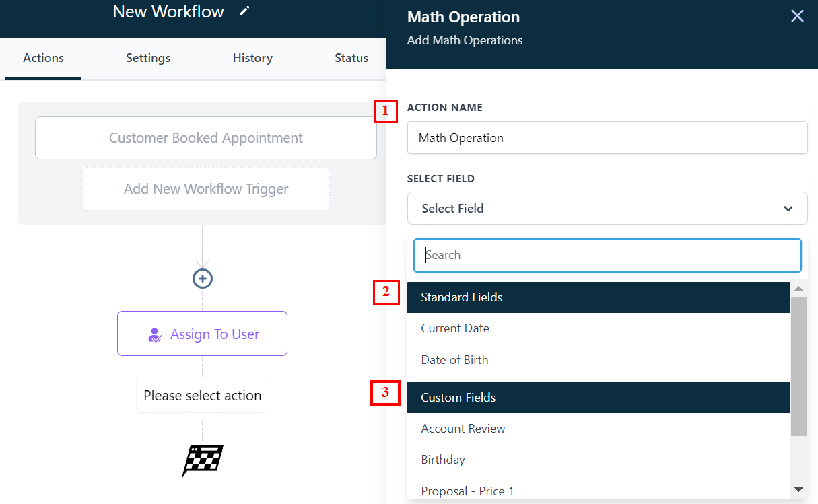
Task: Go to the Status tab
Action: coord(351,58)
